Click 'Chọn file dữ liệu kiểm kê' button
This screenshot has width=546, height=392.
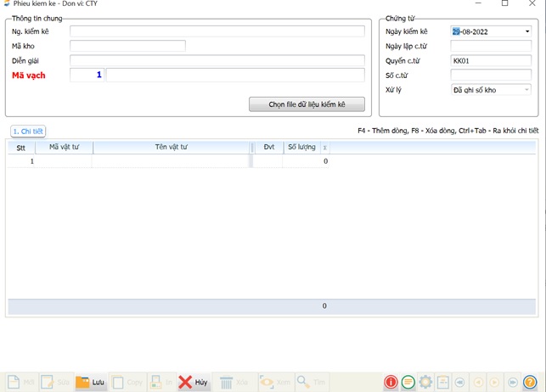[307, 104]
